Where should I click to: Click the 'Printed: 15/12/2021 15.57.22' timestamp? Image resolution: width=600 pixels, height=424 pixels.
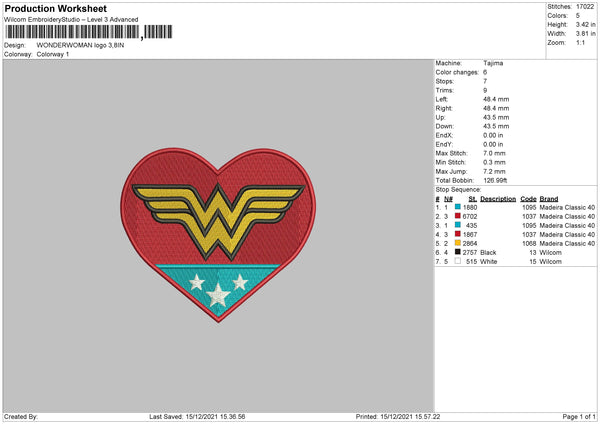[x=398, y=417]
